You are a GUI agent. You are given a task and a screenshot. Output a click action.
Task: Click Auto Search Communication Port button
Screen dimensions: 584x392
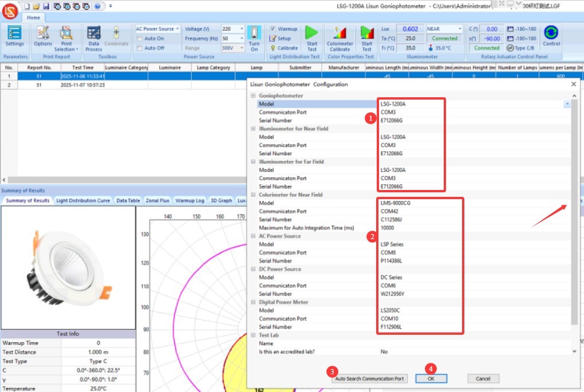click(369, 379)
